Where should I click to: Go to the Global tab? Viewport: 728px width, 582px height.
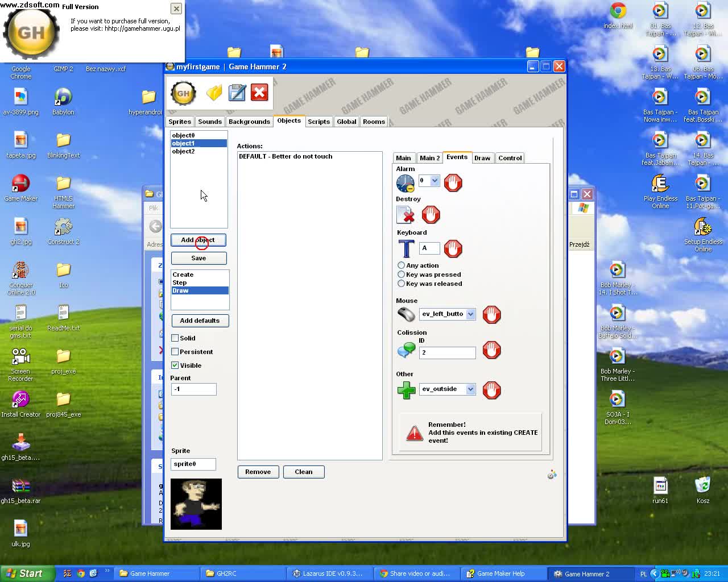(346, 122)
